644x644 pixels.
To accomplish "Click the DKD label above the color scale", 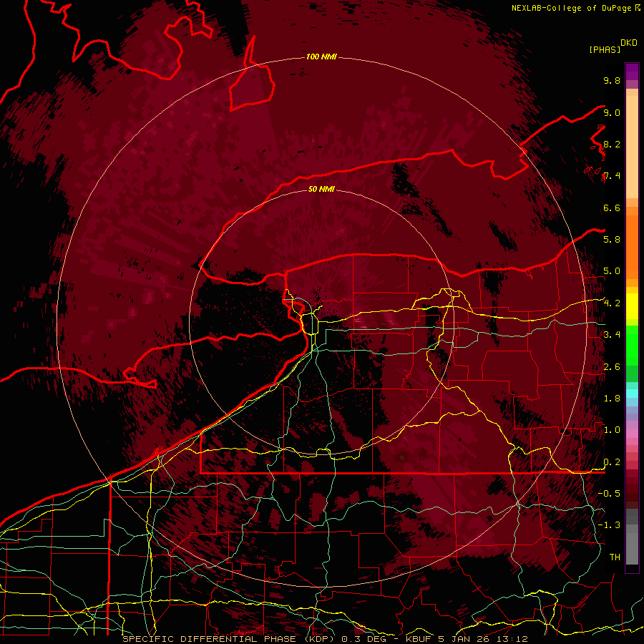I will point(629,43).
